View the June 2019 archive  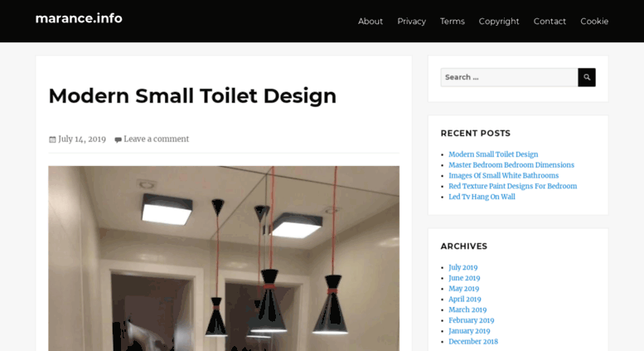pyautogui.click(x=464, y=278)
